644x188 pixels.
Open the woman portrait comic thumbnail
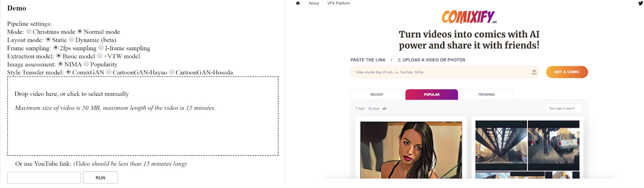(411, 150)
